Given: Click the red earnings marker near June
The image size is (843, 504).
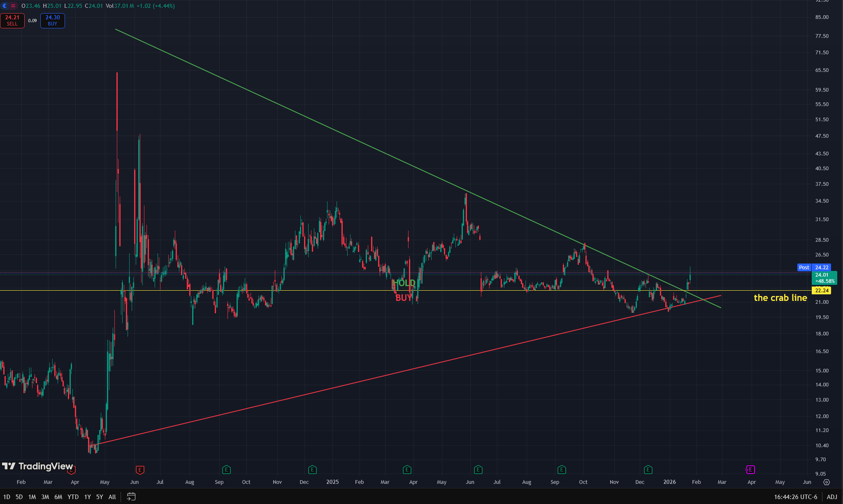Looking at the screenshot, I should click(140, 469).
